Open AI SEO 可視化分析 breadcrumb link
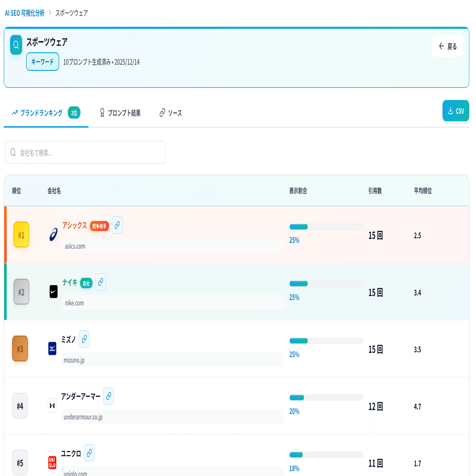 coord(25,13)
